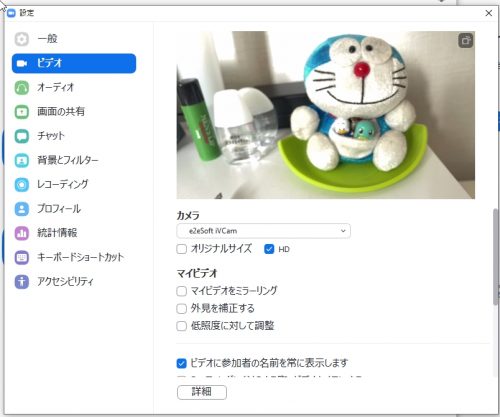Viewport: 500px width, 417px height.
Task: Enable マイビデオをミラーリング checkbox
Action: (181, 291)
